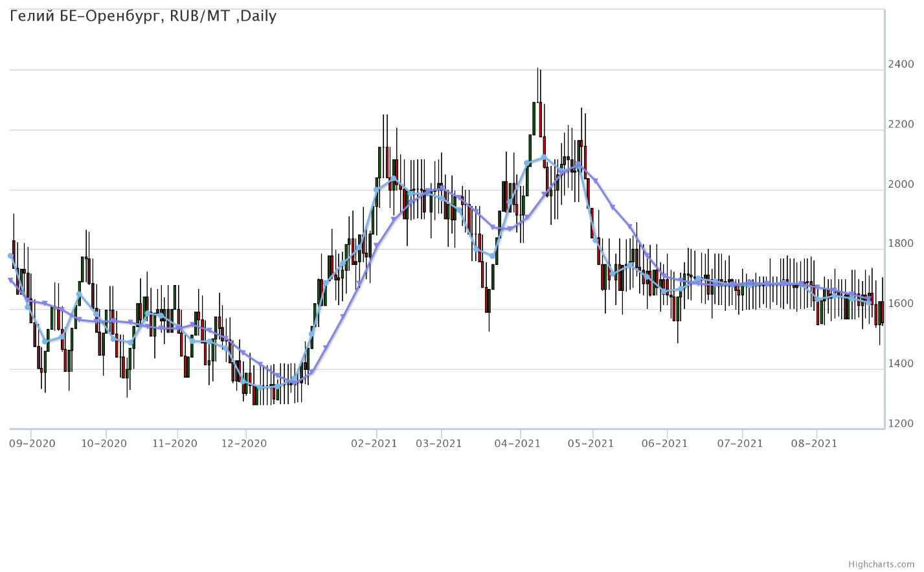The image size is (924, 572).
Task: Click the 05-2021 date label
Action: [590, 444]
